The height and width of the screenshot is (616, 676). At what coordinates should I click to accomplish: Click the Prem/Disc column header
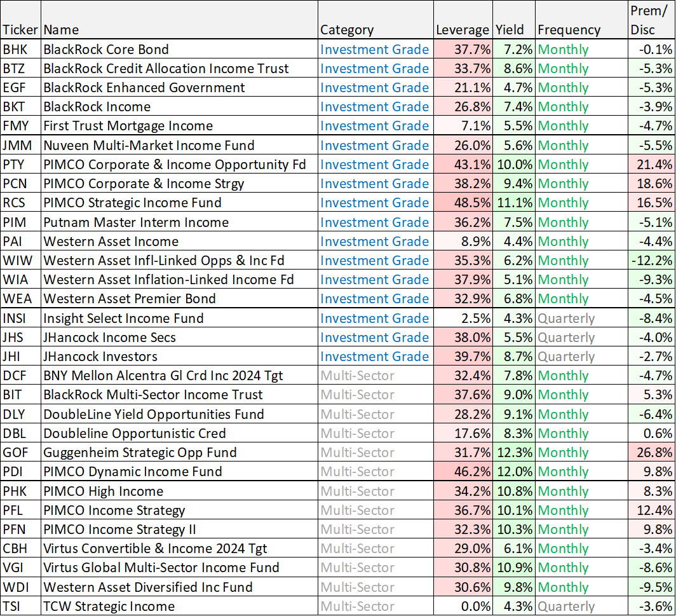pos(651,20)
